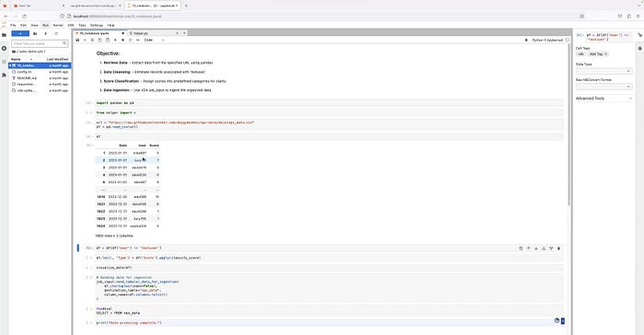
Task: Open the Tabs menu
Action: pos(82,25)
